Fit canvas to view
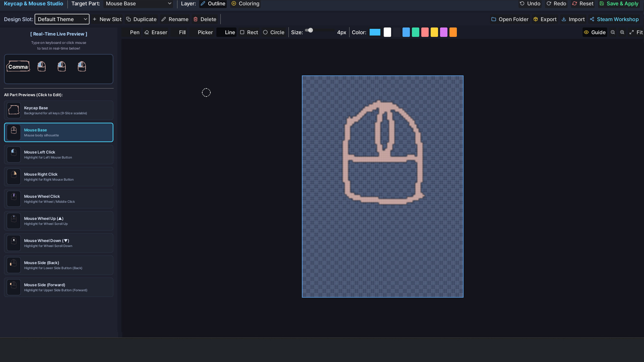Viewport: 644px width, 362px height. coord(636,33)
